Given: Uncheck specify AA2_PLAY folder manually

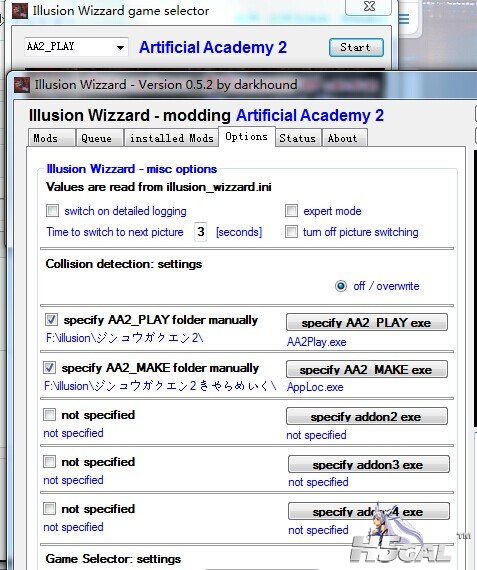Looking at the screenshot, I should 51,320.
